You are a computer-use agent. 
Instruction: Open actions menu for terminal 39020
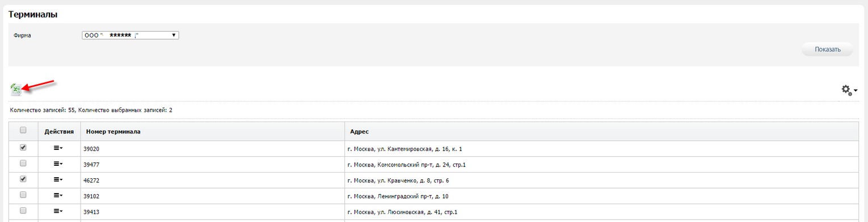58,148
